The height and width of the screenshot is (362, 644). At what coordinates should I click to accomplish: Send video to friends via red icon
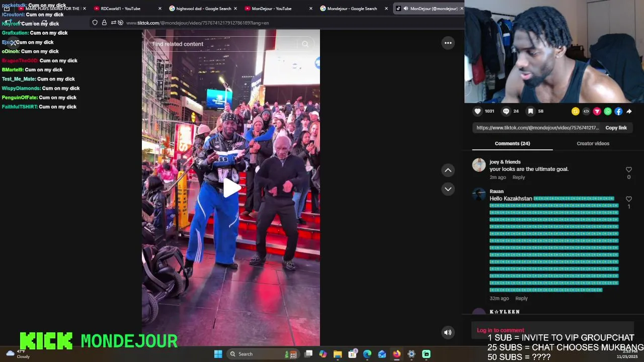[x=597, y=111]
